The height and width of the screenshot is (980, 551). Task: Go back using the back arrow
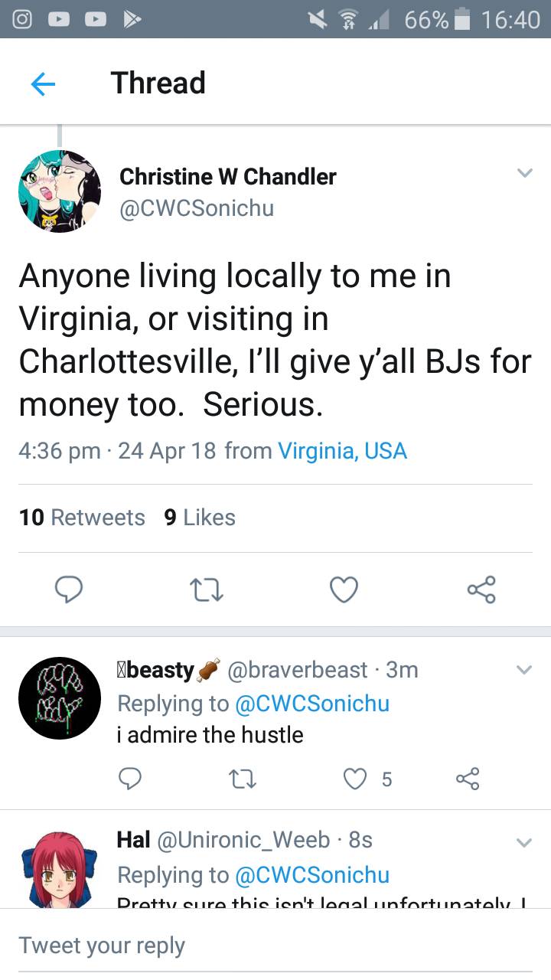click(44, 83)
